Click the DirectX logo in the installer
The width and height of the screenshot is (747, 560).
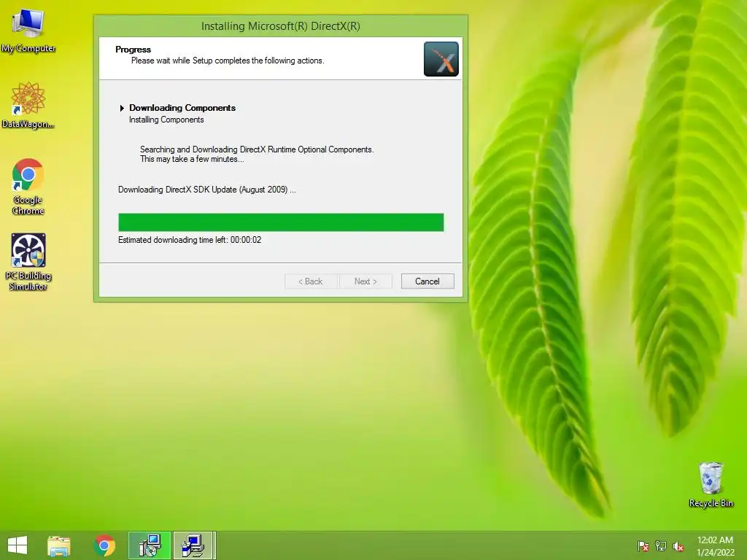tap(441, 59)
